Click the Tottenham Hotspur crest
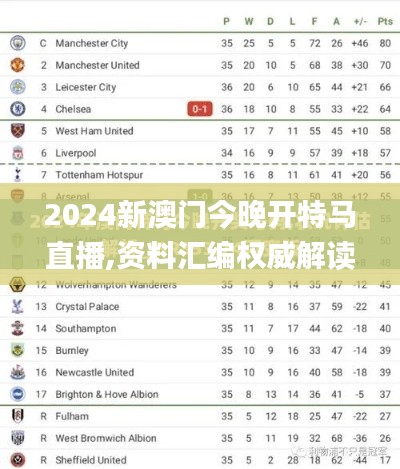 [17, 175]
